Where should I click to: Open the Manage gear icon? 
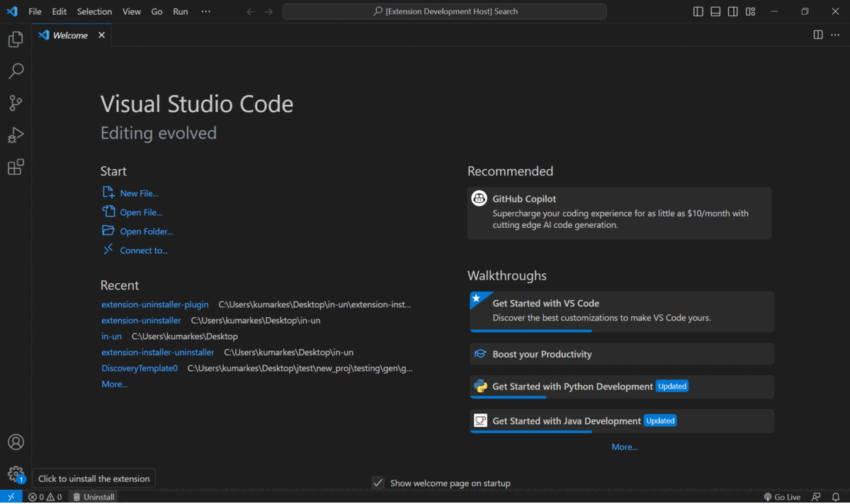tap(16, 474)
